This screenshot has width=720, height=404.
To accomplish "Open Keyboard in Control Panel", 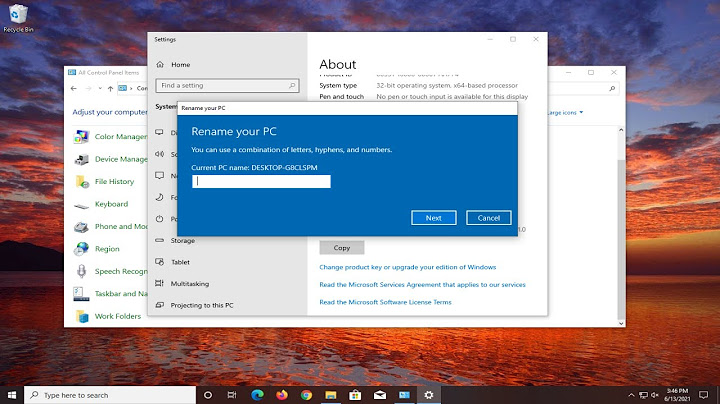I will [x=112, y=204].
